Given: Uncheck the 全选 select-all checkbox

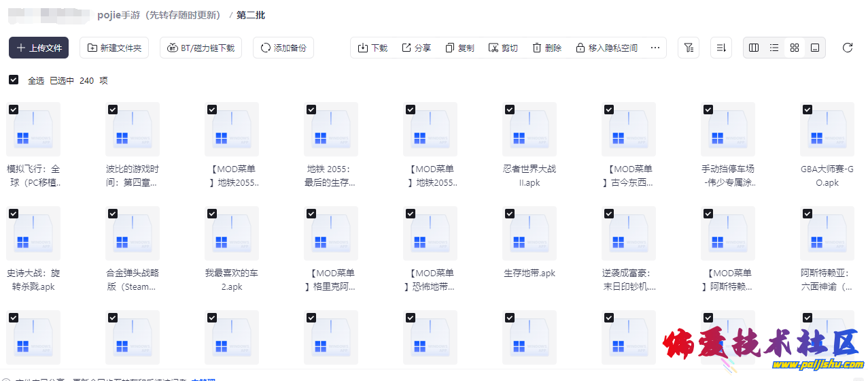Looking at the screenshot, I should (x=14, y=80).
